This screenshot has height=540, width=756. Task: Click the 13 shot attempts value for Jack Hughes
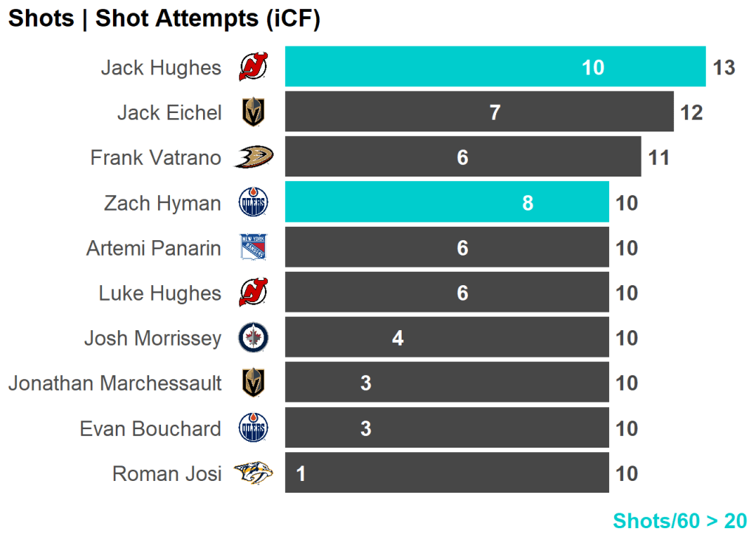(724, 68)
